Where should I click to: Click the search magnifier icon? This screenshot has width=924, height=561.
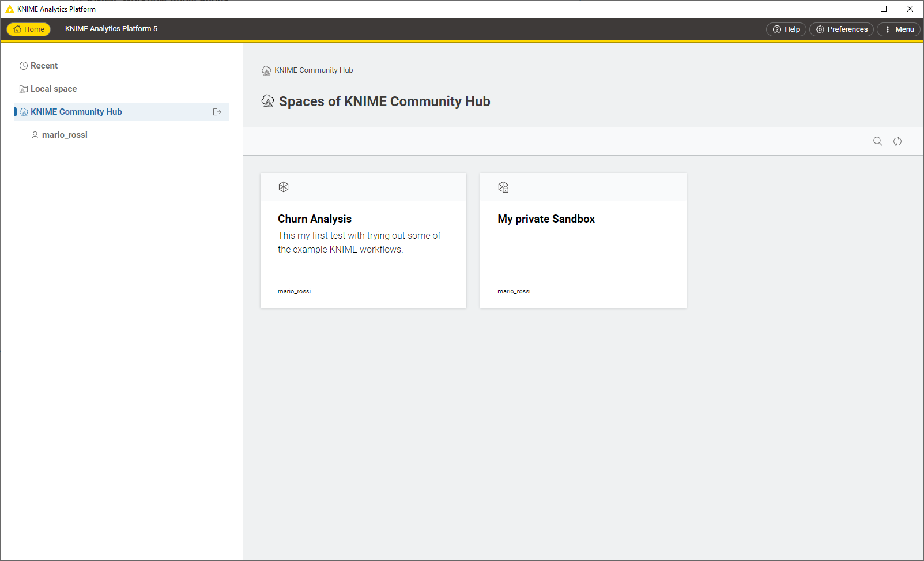pyautogui.click(x=877, y=141)
